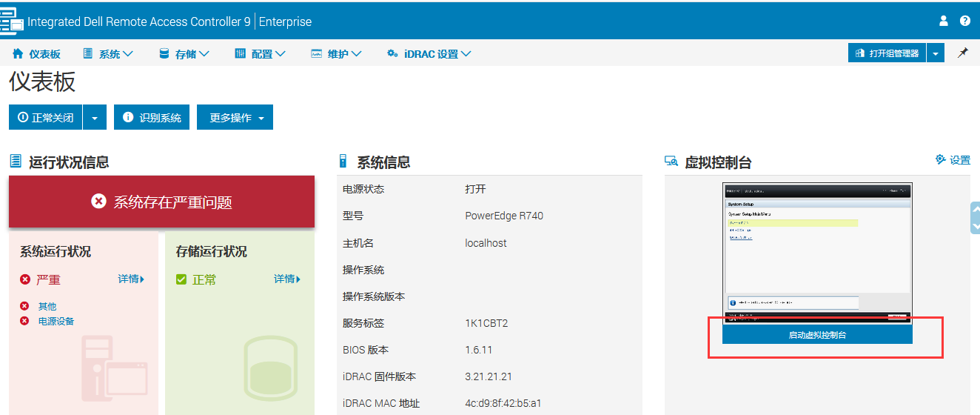
Task: Select the iDRAC firmware version 3.21.21.21
Action: 489,376
